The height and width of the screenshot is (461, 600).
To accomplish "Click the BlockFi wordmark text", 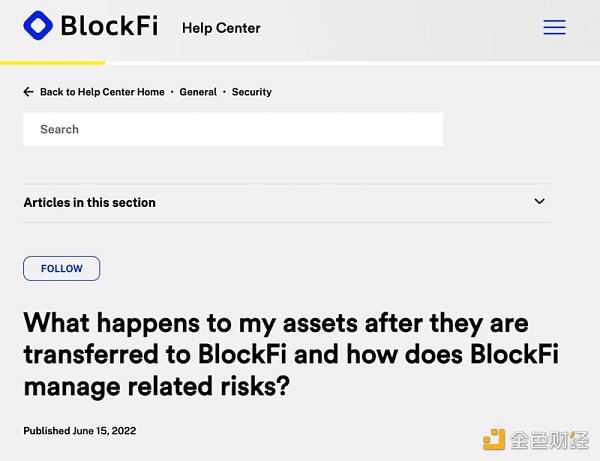I will [109, 25].
